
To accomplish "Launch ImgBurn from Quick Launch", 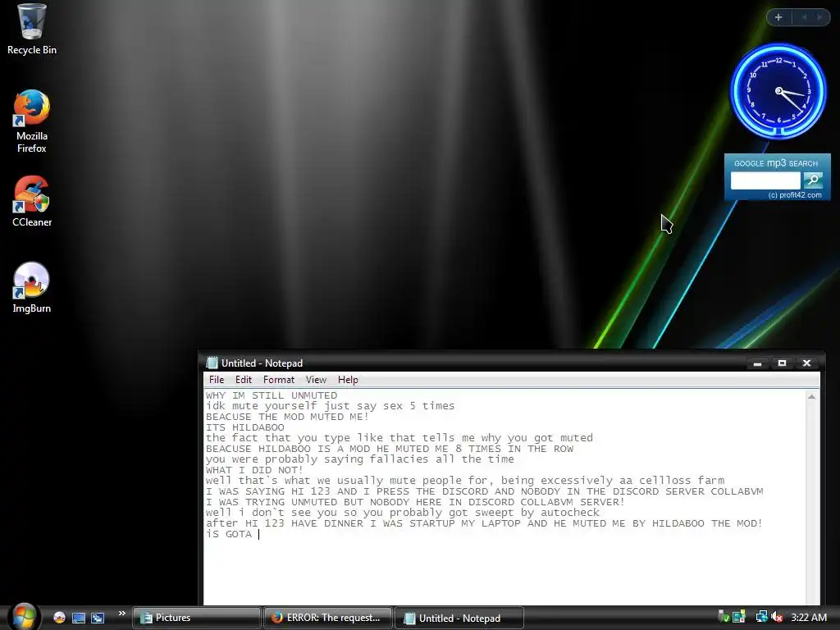I will [x=59, y=618].
